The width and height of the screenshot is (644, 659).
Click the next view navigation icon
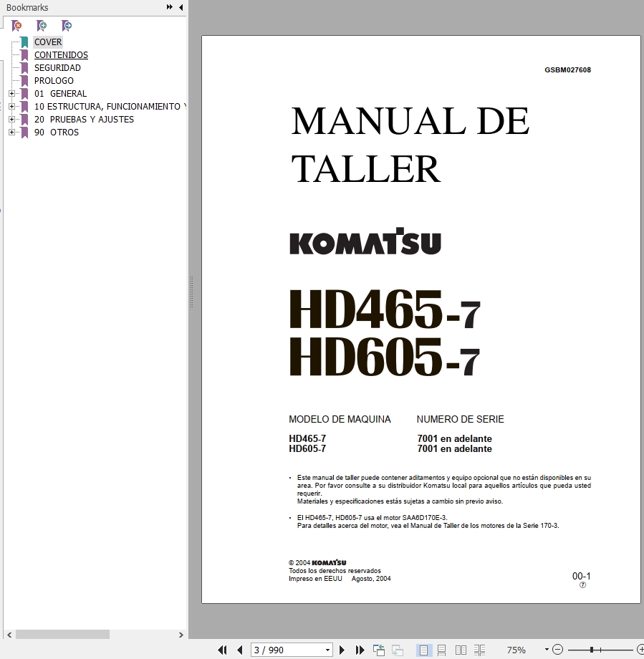398,650
